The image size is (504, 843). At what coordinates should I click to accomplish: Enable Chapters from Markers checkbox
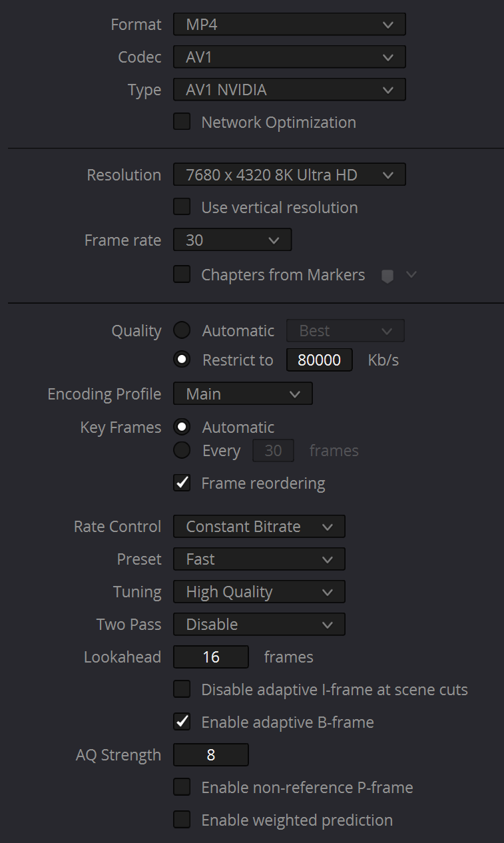pyautogui.click(x=182, y=274)
